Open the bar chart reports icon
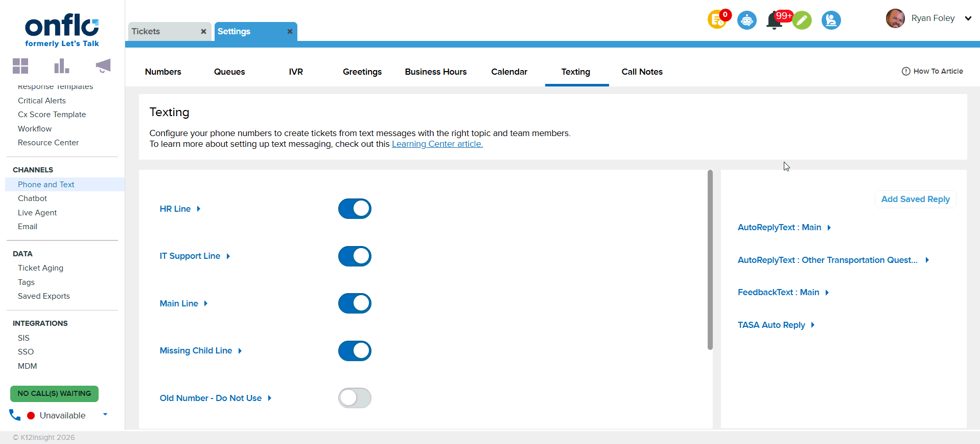 pos(61,66)
